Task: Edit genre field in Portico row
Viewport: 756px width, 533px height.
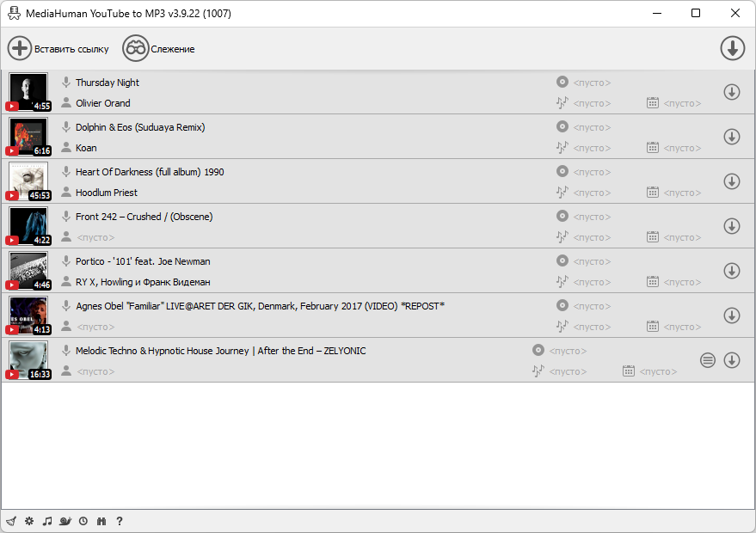Action: coord(592,282)
